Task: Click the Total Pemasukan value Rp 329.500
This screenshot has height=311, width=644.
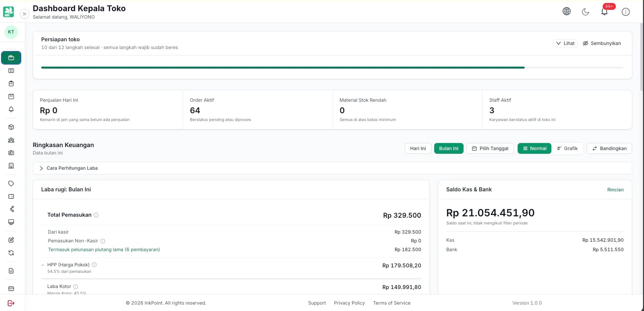Action: pos(402,215)
